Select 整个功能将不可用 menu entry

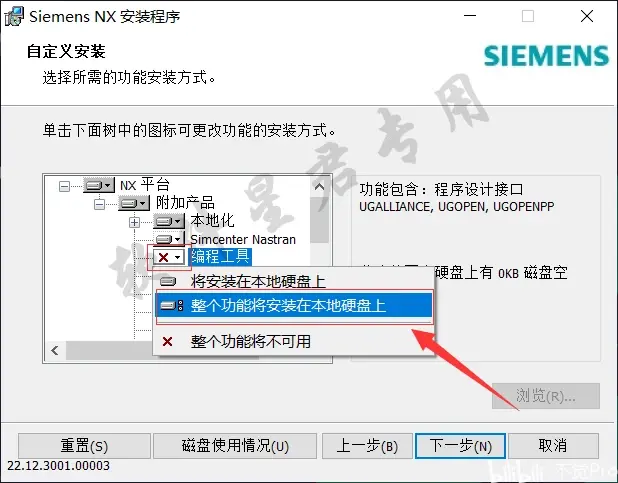(294, 341)
